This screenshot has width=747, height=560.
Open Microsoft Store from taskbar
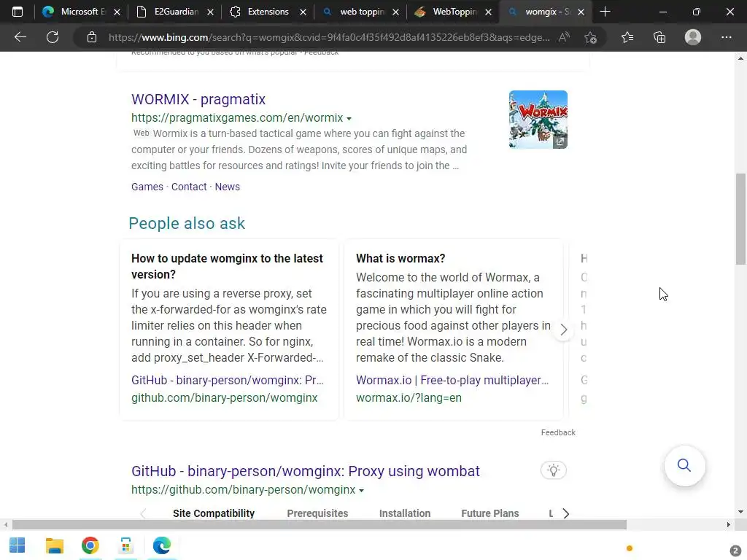125,545
